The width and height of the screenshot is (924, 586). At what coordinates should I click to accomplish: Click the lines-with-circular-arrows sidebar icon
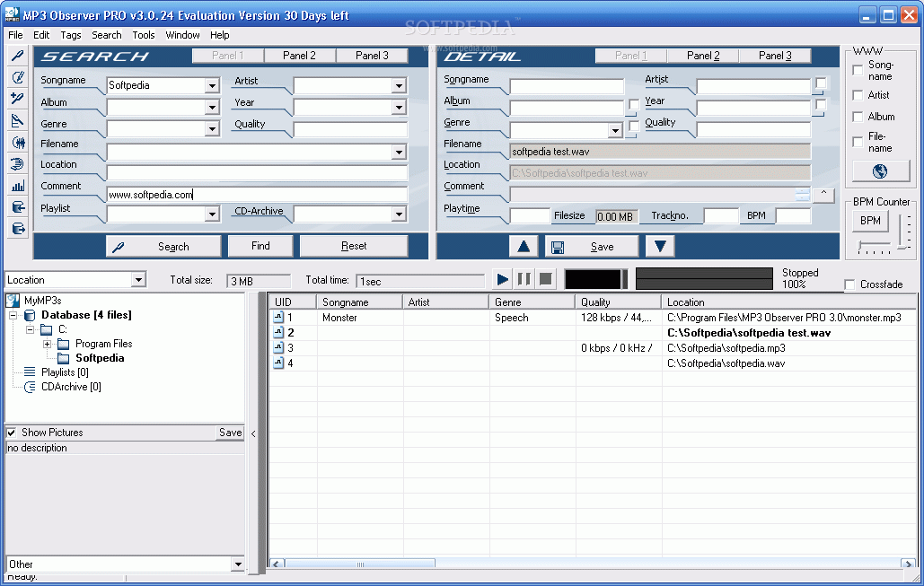18,164
